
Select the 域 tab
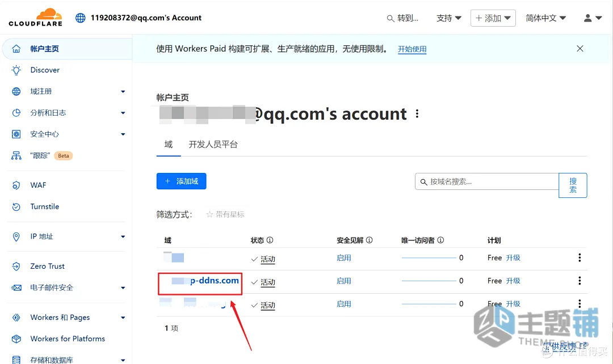click(x=169, y=145)
